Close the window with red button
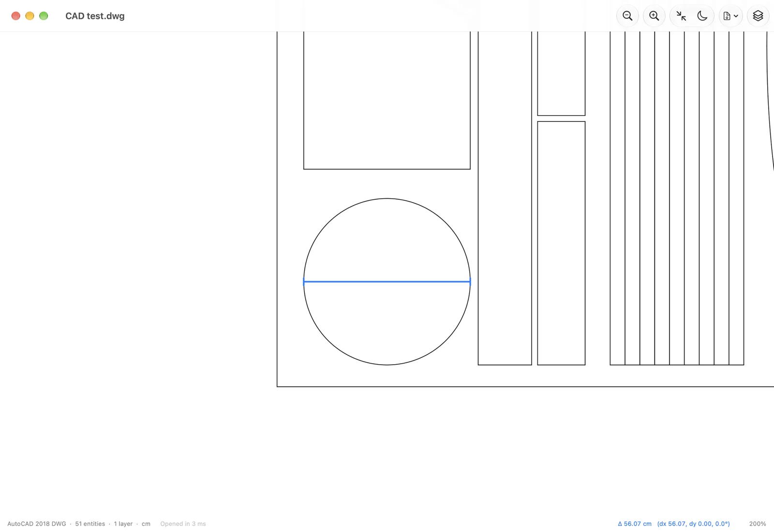This screenshot has width=774, height=532. (x=15, y=16)
